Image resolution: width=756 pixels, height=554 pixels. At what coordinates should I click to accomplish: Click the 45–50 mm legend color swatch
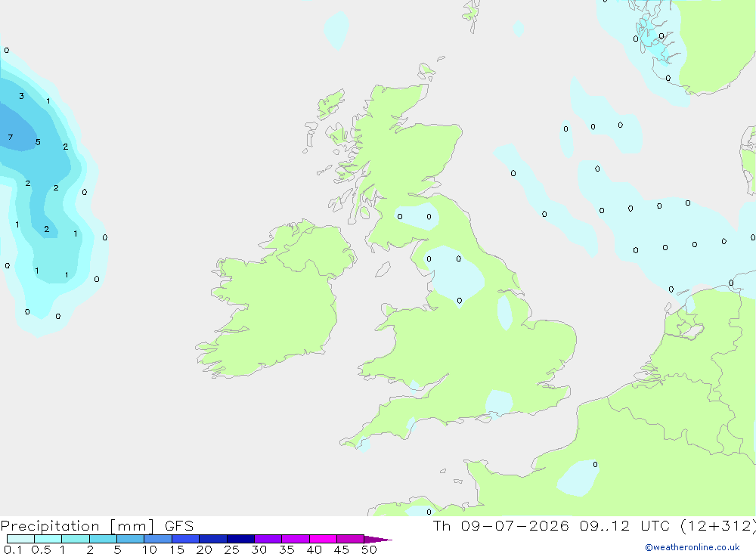[x=350, y=539]
